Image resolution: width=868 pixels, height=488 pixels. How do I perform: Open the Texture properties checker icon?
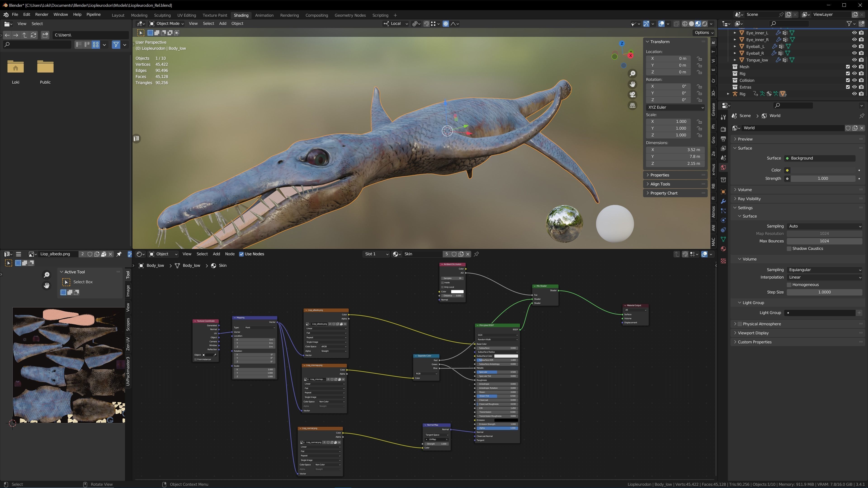[723, 261]
